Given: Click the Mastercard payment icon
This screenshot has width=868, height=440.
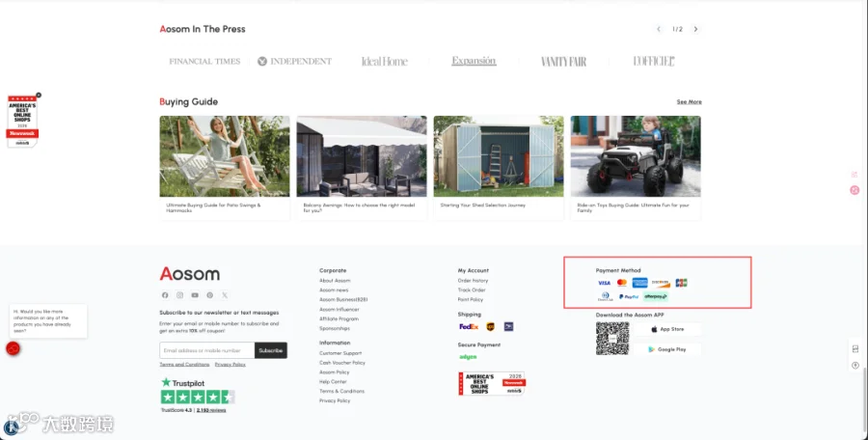Looking at the screenshot, I should tap(622, 283).
